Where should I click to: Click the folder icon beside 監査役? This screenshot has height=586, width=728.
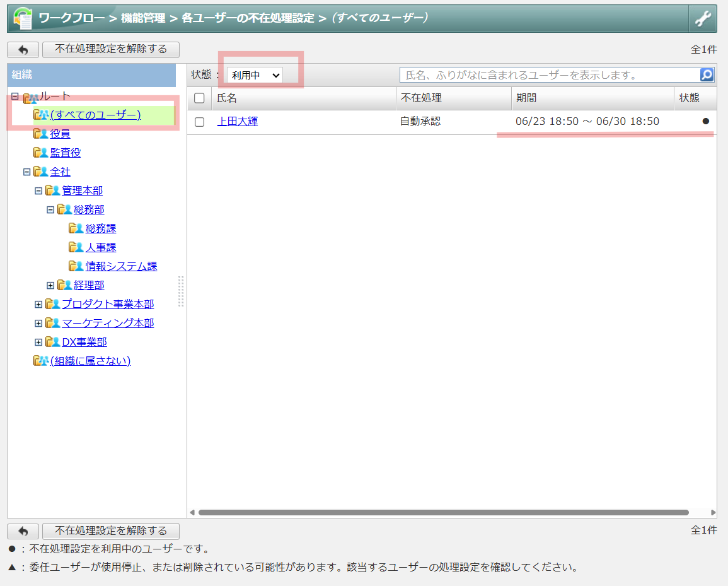40,153
